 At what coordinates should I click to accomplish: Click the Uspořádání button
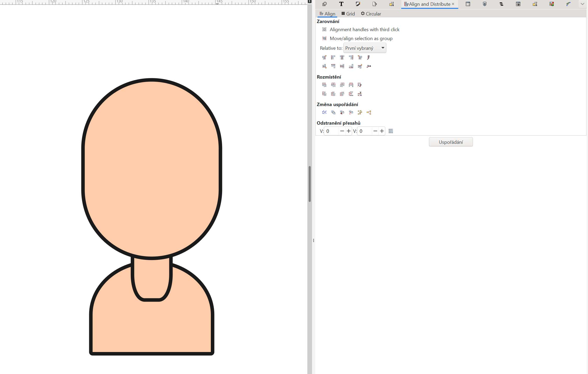451,142
